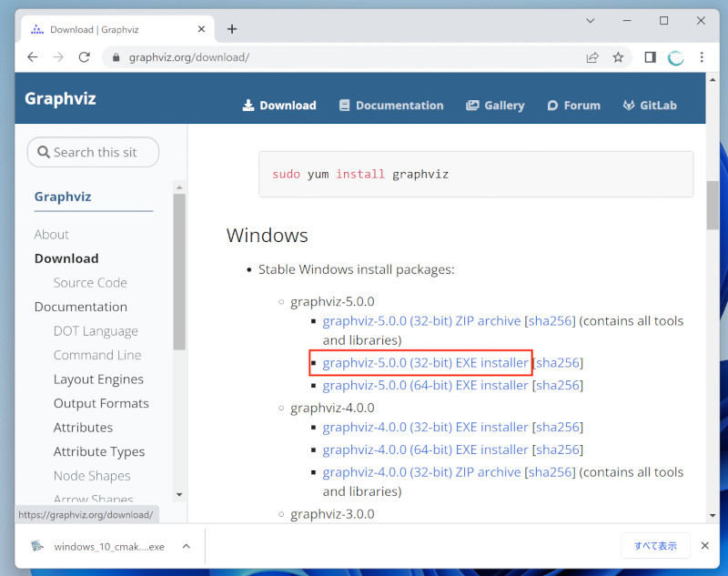Screen dimensions: 728x576
Task: Open the tab search dropdown arrow
Action: (591, 20)
